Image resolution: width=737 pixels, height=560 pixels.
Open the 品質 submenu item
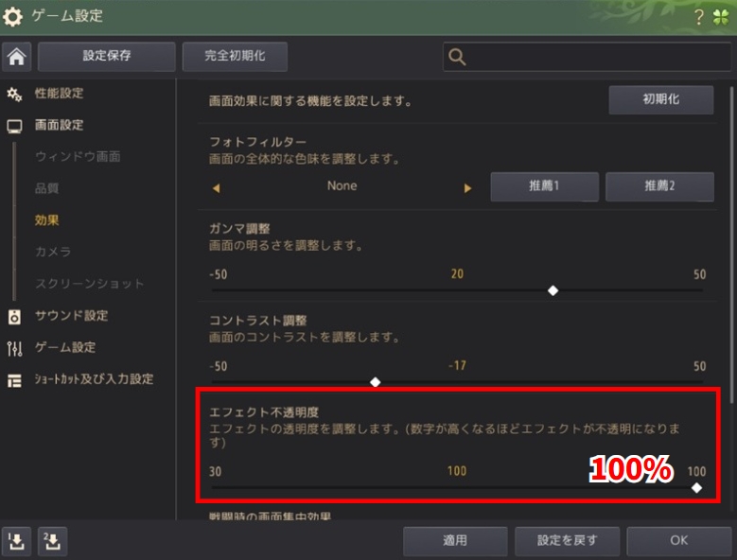[x=46, y=188]
